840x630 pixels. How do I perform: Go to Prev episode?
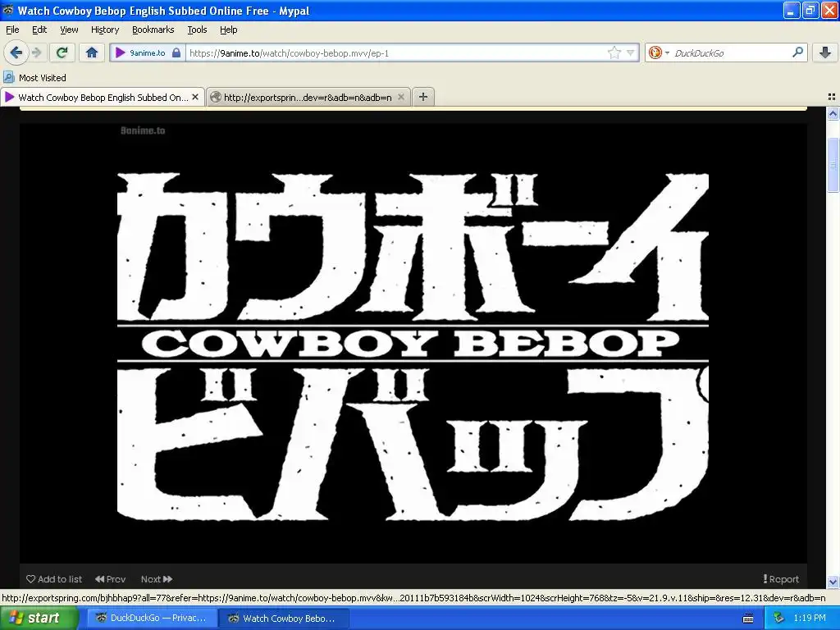[x=111, y=579]
